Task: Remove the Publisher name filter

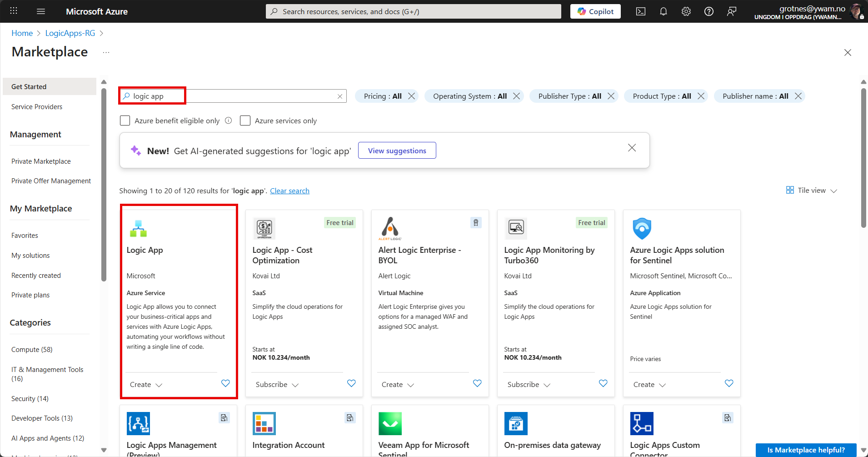Action: (x=798, y=96)
